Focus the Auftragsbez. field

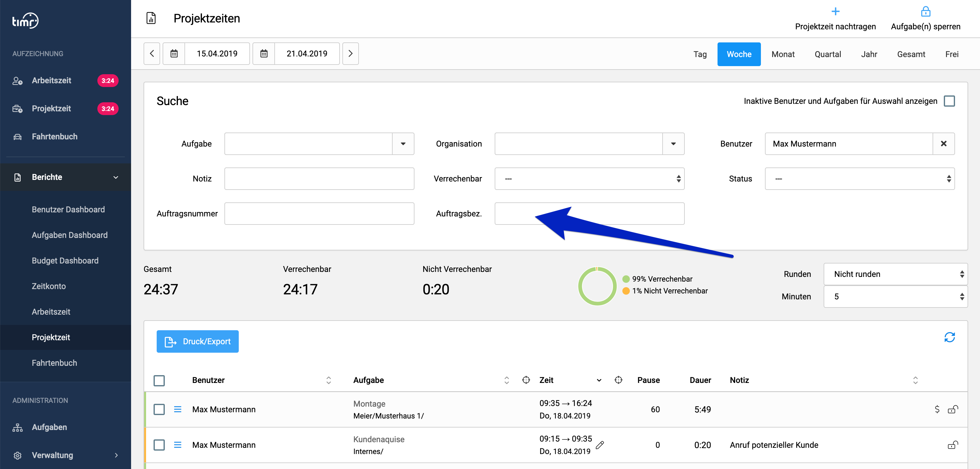(589, 214)
